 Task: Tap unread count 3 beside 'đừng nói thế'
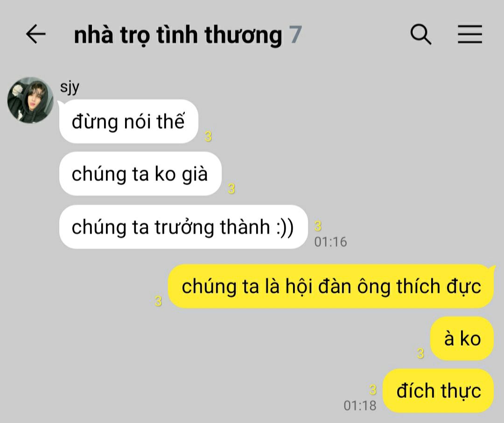click(x=208, y=137)
